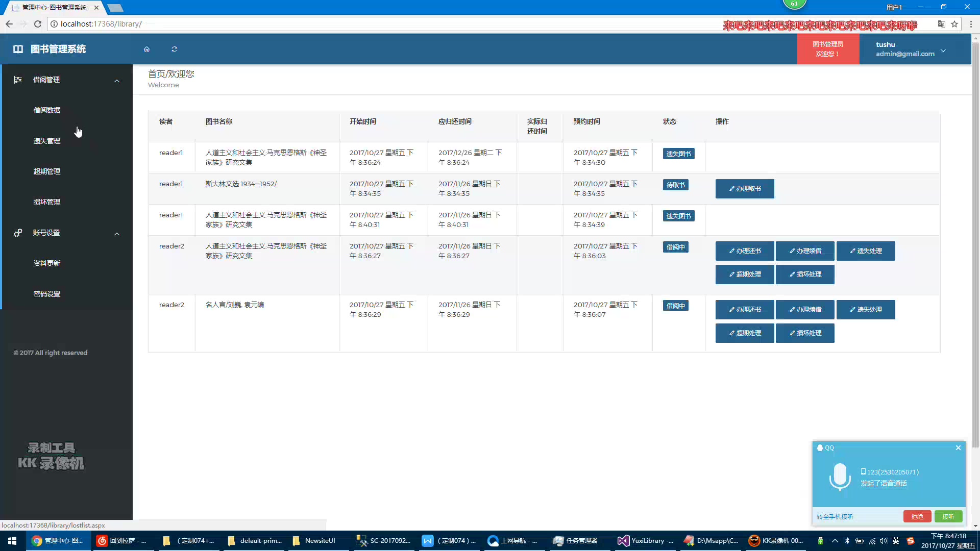Click the home icon in header
Screen dimensions: 980x551
(x=146, y=49)
